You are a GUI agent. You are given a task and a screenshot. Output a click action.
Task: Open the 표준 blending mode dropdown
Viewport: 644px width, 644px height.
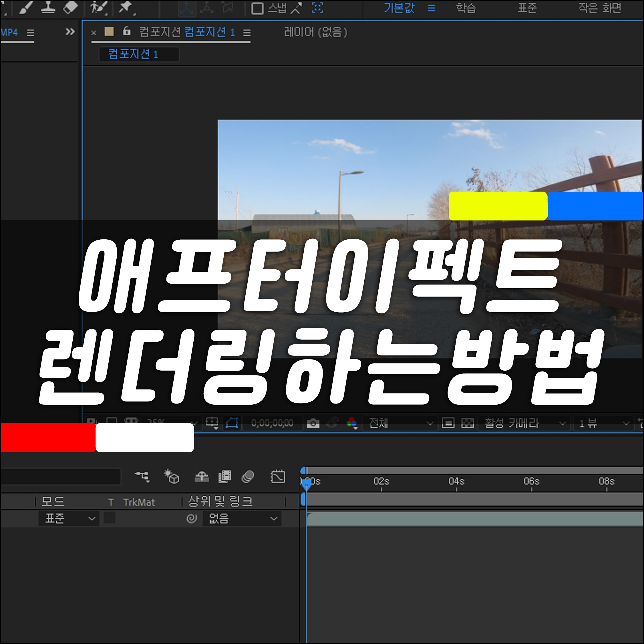[x=69, y=519]
